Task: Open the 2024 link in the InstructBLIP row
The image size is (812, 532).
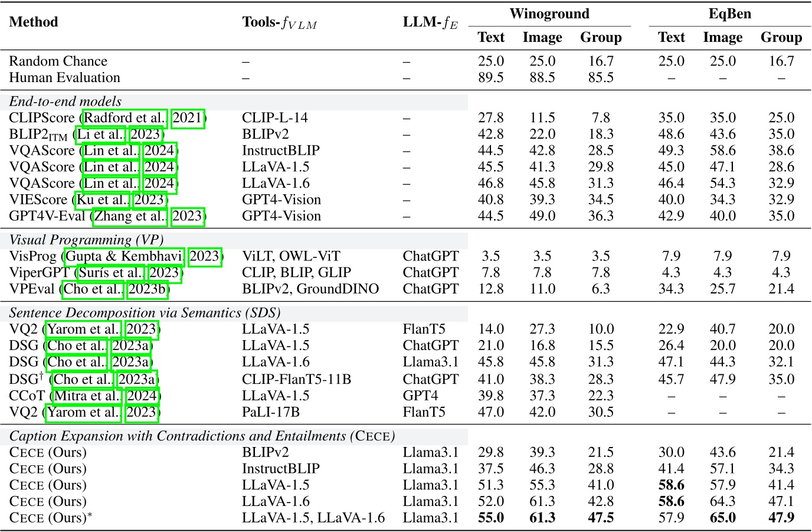Action: coord(158,150)
